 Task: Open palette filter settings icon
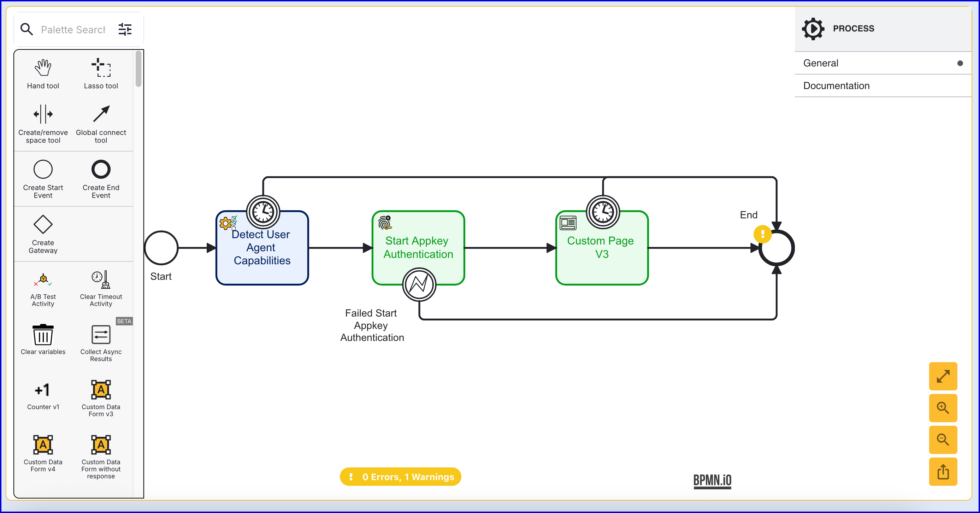(x=125, y=29)
